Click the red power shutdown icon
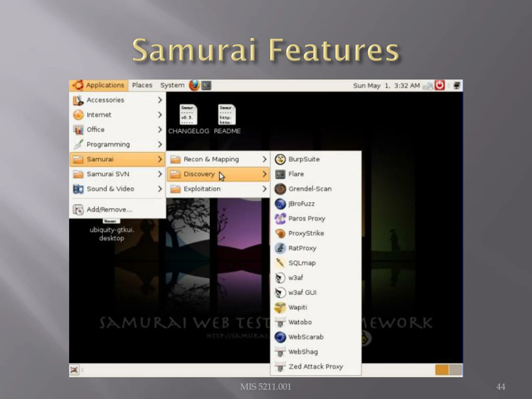The image size is (532, 399). [440, 85]
